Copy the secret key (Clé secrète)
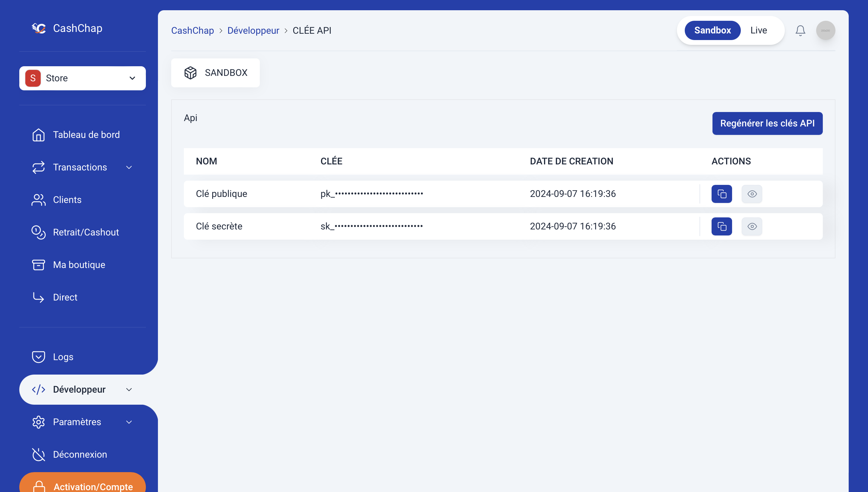 click(721, 226)
